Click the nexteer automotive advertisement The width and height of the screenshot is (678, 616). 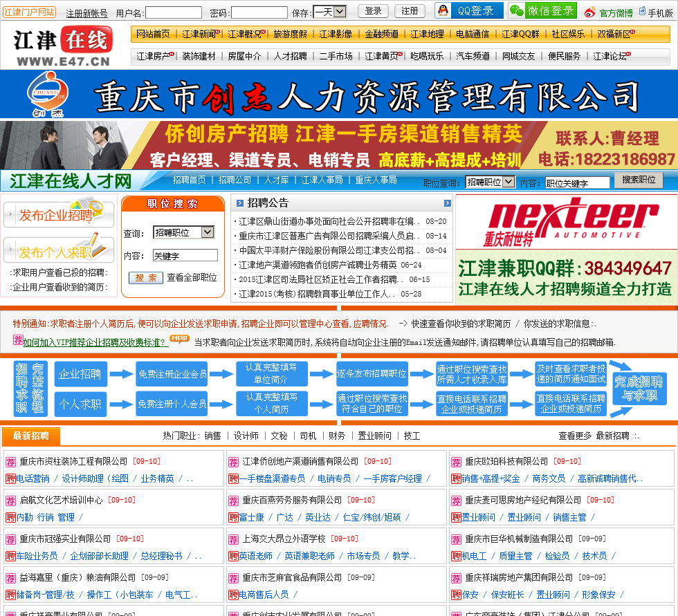tap(567, 222)
